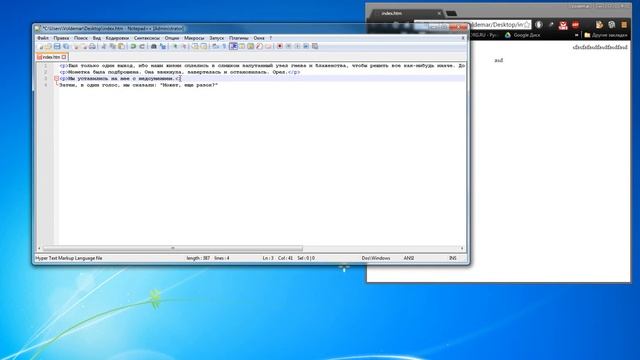Image resolution: width=640 pixels, height=360 pixels.
Task: Click the Print toolbar icon
Action: coord(92,47)
